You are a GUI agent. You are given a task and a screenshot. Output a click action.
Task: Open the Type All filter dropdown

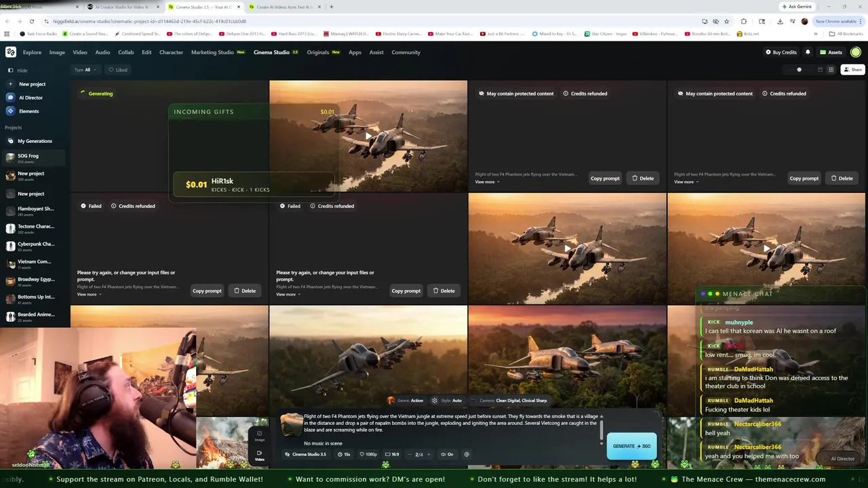tap(85, 70)
